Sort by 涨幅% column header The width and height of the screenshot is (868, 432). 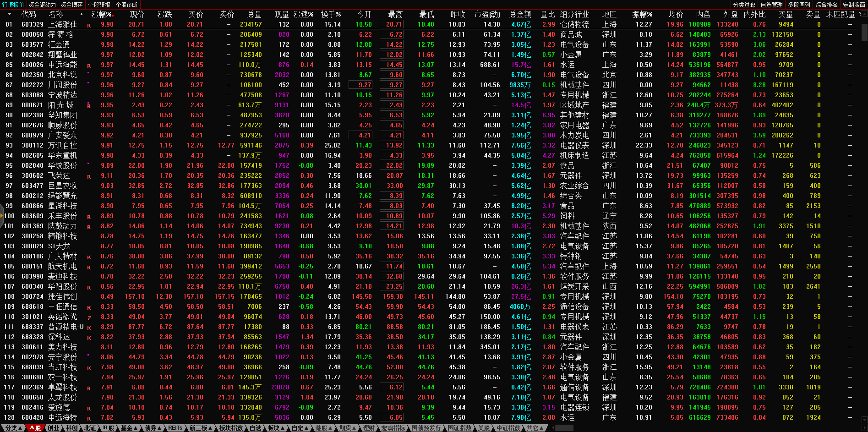(101, 14)
